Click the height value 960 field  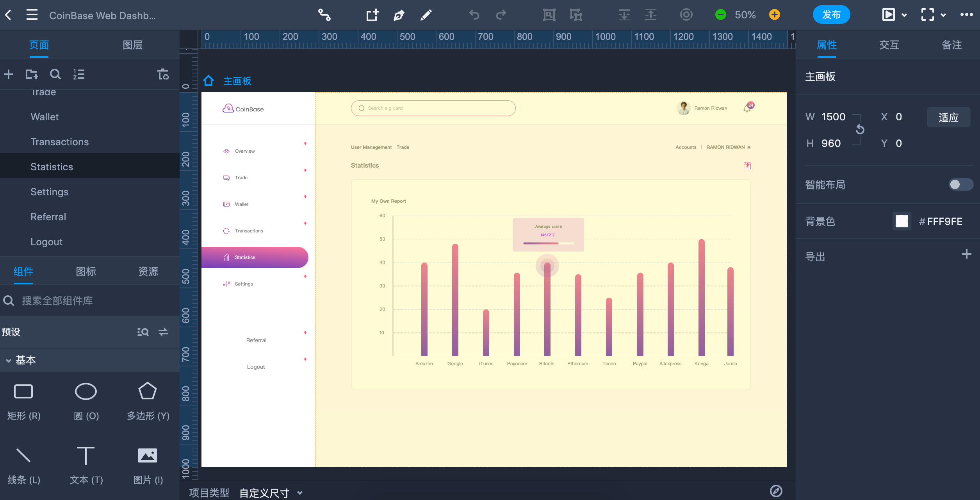point(831,143)
